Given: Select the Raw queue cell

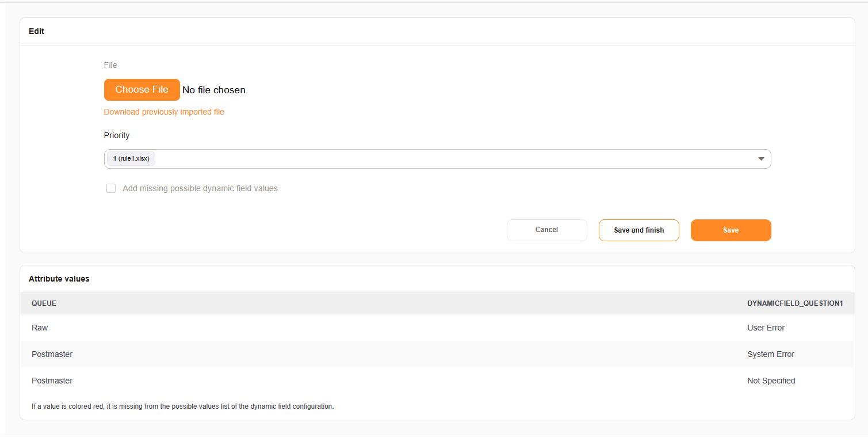Looking at the screenshot, I should (40, 328).
